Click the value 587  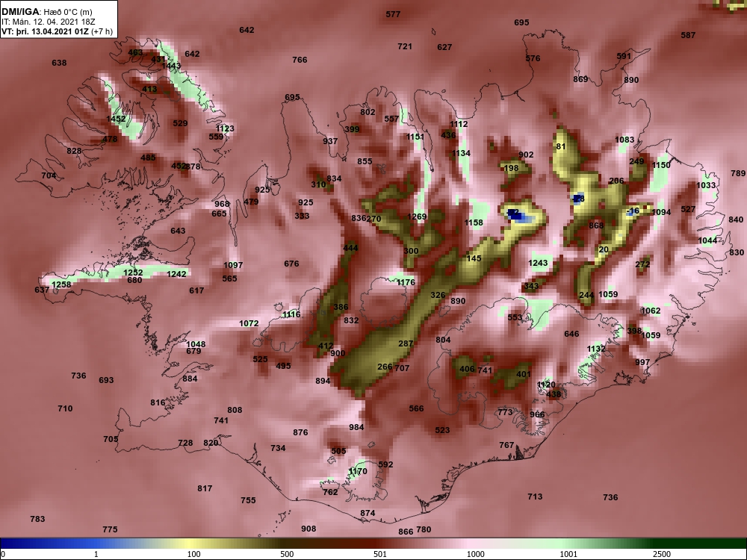coord(688,35)
